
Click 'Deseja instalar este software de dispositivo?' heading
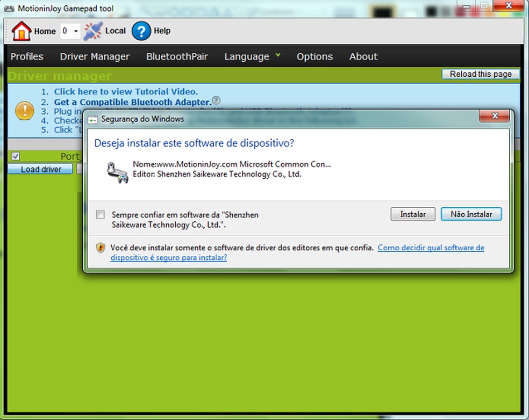pyautogui.click(x=194, y=143)
